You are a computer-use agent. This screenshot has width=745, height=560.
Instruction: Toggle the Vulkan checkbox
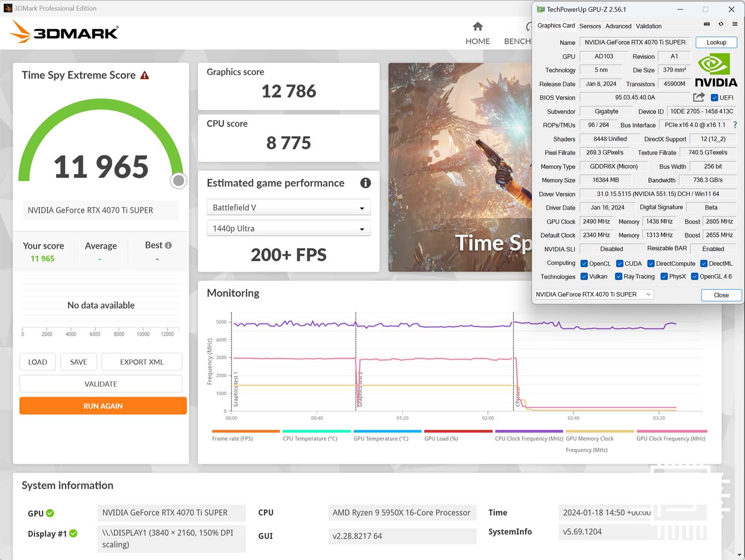584,277
